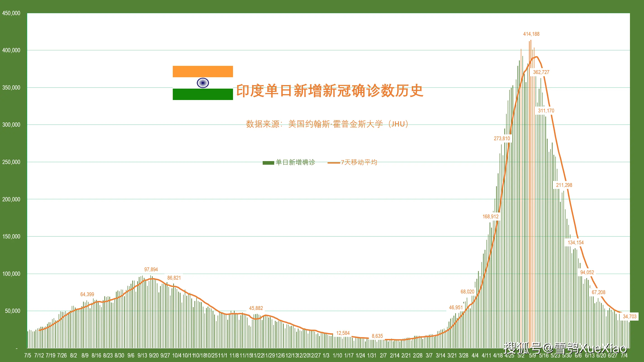
Task: Click the 450,000 y-axis label
Action: (11, 13)
